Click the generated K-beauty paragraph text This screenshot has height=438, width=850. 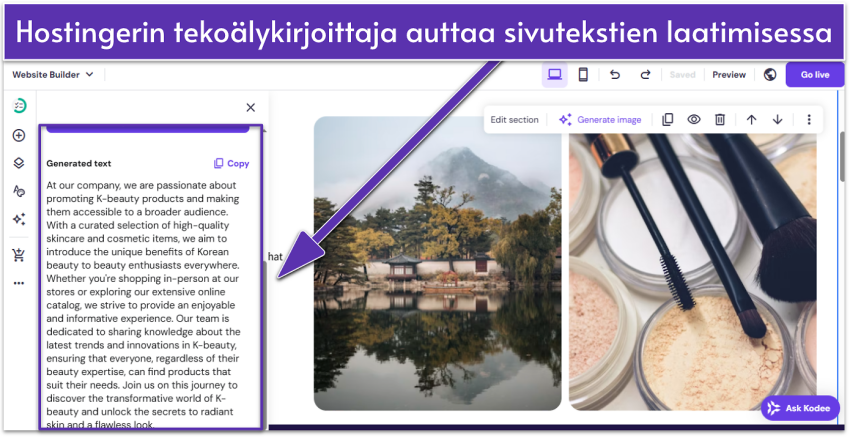point(144,305)
